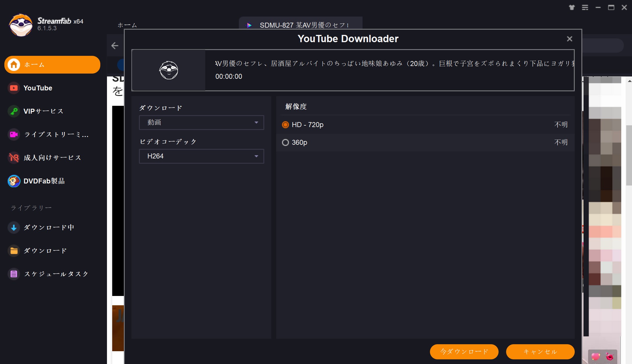Click the red YouTube play icon
Image resolution: width=632 pixels, height=364 pixels.
(14, 88)
